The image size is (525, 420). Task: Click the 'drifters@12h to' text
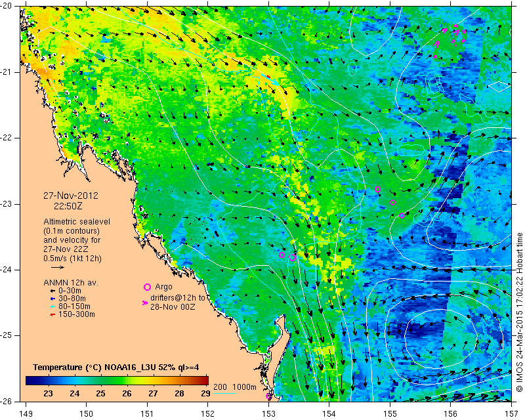(x=177, y=298)
